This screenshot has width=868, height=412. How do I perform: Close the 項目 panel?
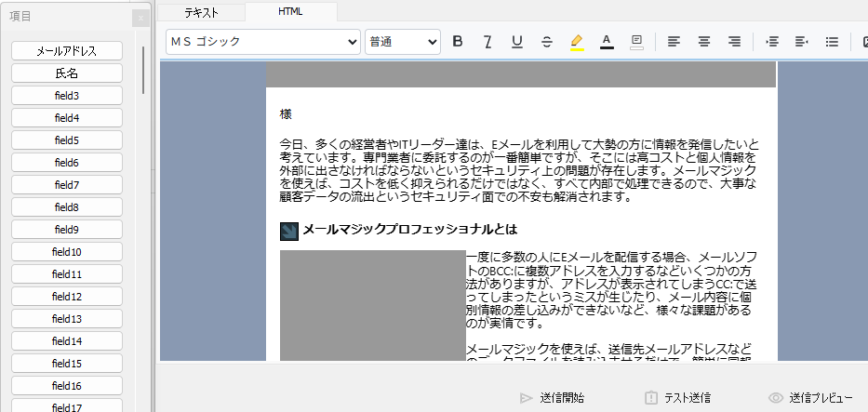coord(140,19)
